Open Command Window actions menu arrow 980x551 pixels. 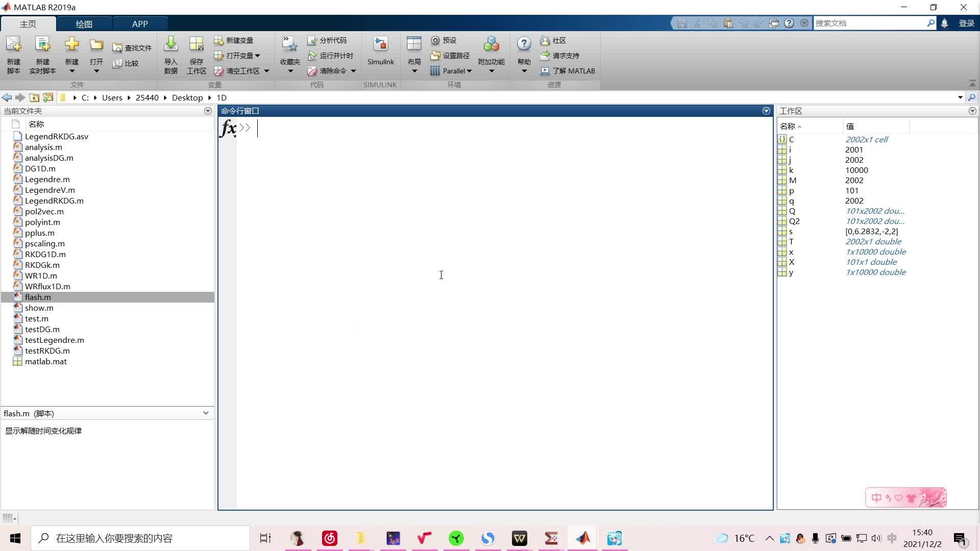(x=766, y=111)
